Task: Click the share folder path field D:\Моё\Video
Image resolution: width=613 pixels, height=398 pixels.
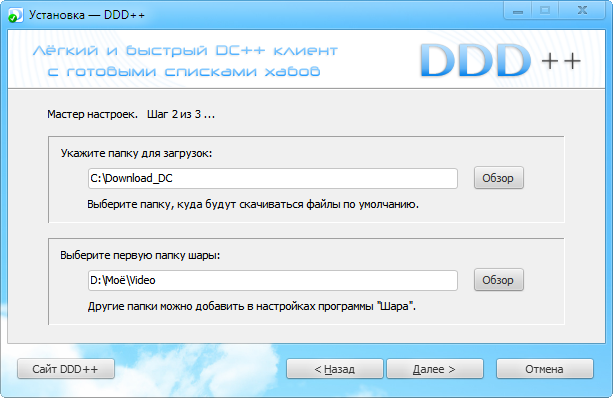Action: (272, 280)
